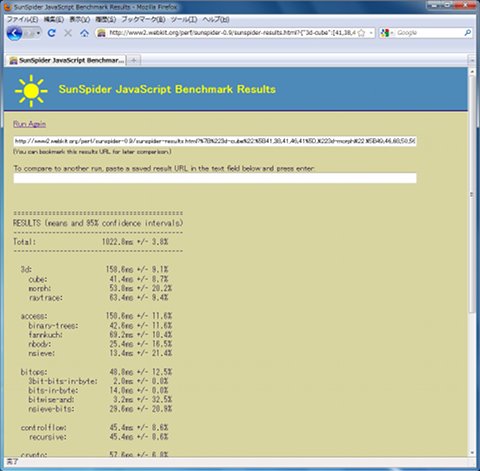Viewport: 480px width, 471px height.
Task: Click the Run Again link
Action: [x=29, y=124]
